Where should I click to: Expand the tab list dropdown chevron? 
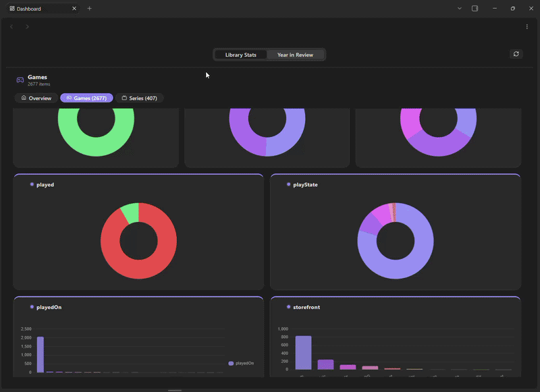[459, 8]
